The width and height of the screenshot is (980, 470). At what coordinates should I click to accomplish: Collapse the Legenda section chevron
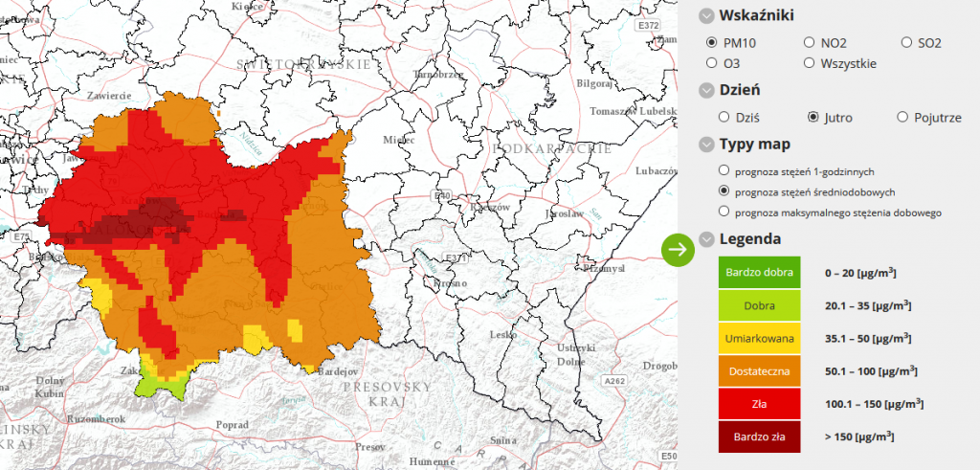(x=706, y=239)
